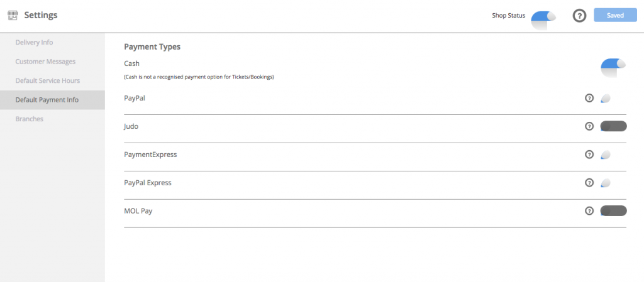The image size is (644, 282).
Task: Turn on the Judo payment switch
Action: 614,126
